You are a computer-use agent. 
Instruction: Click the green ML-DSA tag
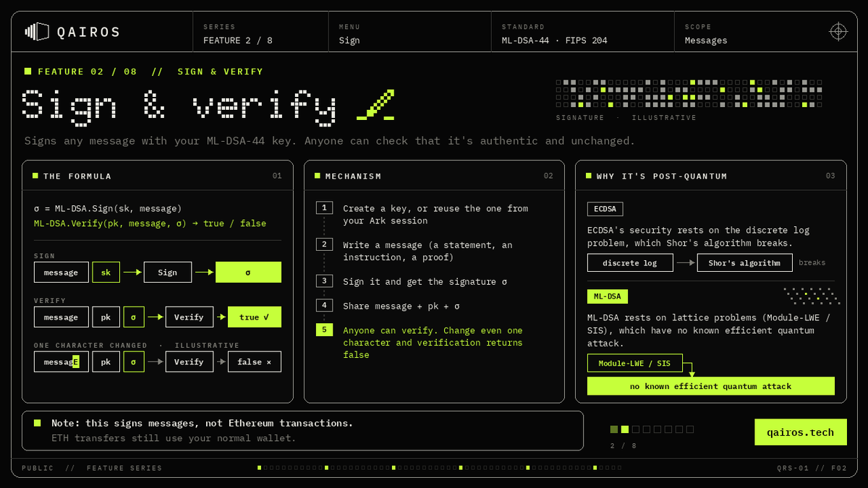pos(608,296)
